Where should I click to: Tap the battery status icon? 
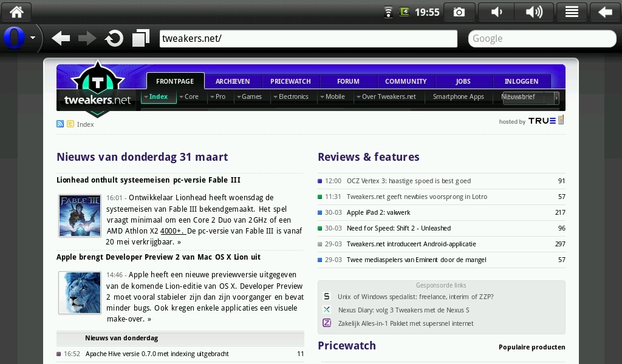(x=404, y=12)
